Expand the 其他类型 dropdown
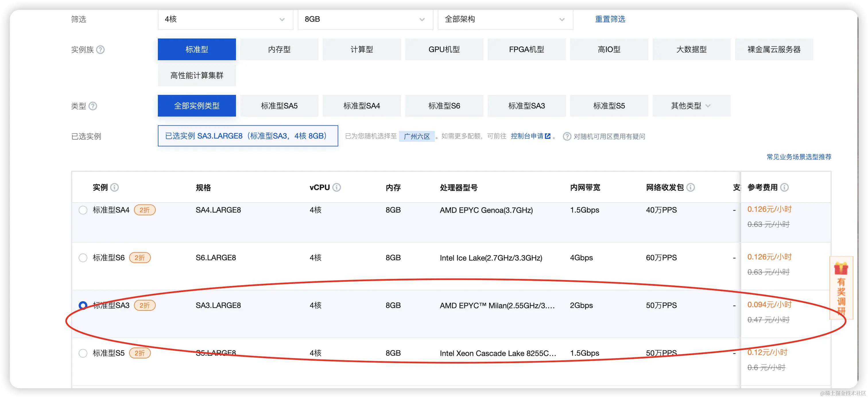The height and width of the screenshot is (398, 868). pos(691,106)
